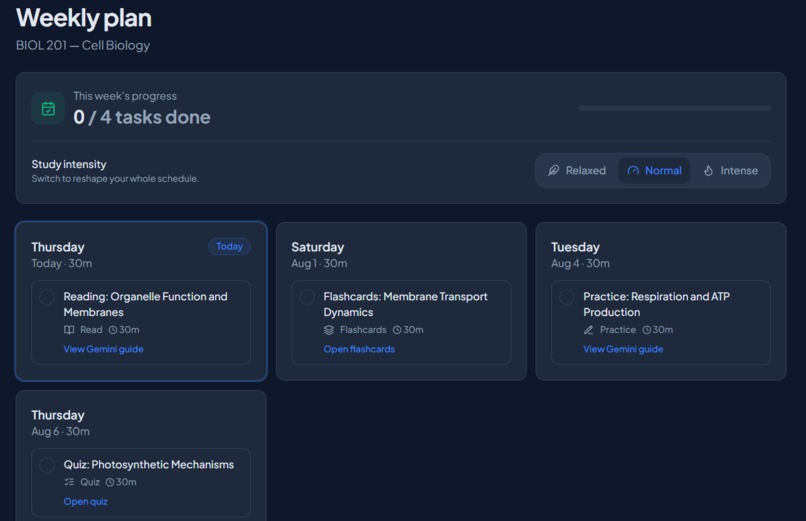Click the Reading: Organelle Function and Membranes title
The height and width of the screenshot is (521, 806).
[x=145, y=304]
